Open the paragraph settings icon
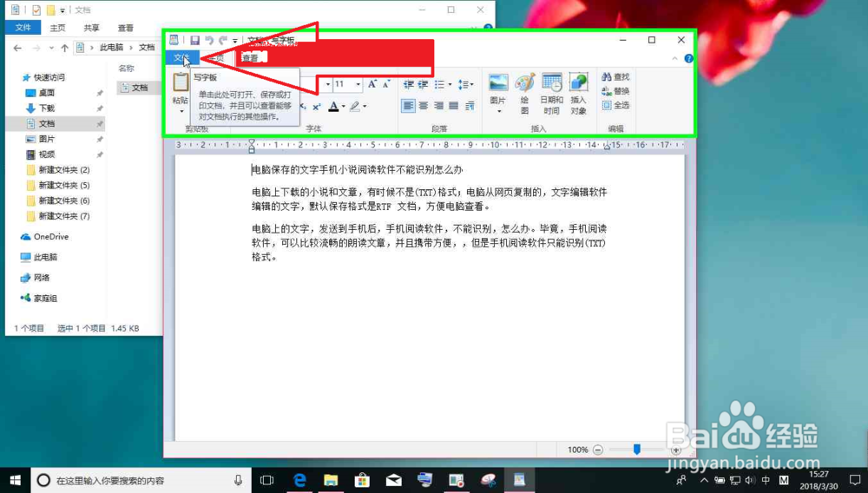868x493 pixels. [470, 106]
